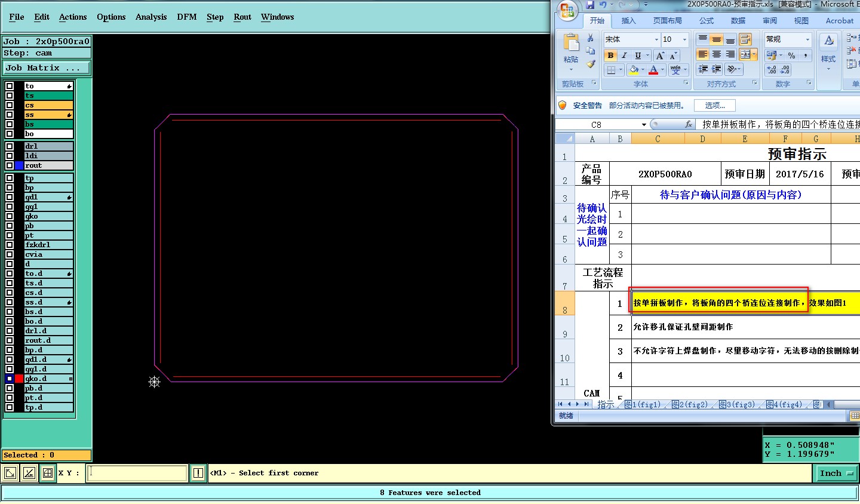Click the Copy icon in Excel clipboard group
This screenshot has width=860, height=504.
[591, 51]
